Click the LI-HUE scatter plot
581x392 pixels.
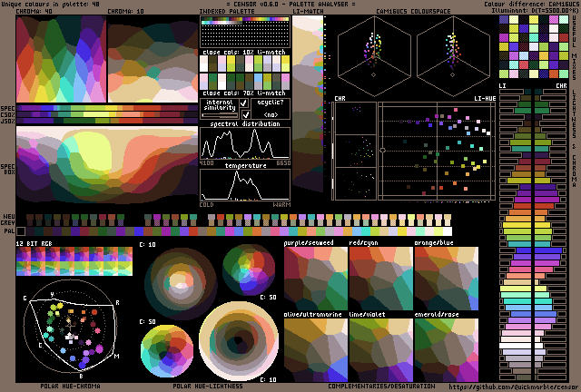coord(437,152)
